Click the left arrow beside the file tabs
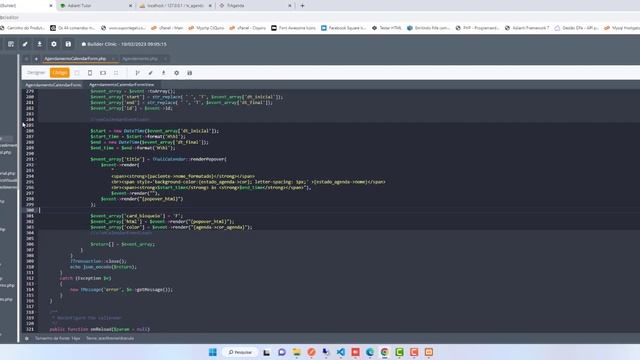640x360 pixels. 27,59
